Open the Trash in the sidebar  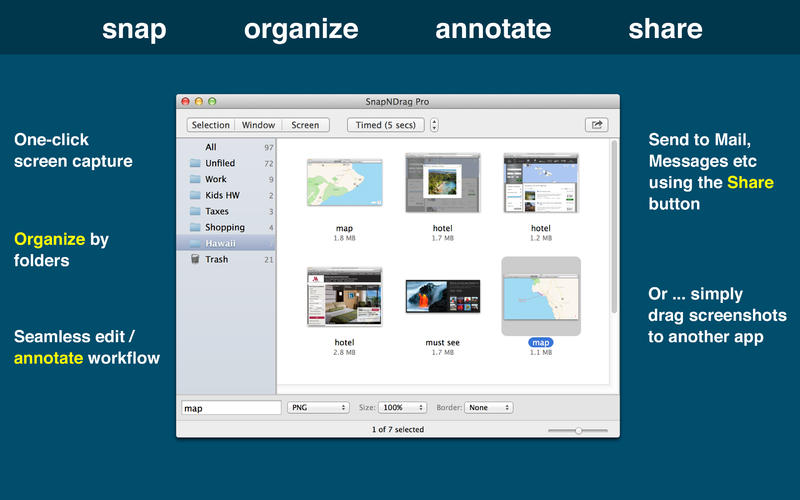216,259
